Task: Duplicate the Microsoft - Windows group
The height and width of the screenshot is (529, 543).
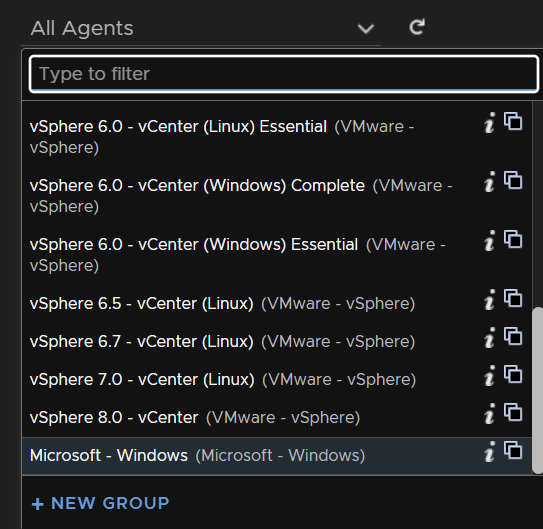Action: 513,450
